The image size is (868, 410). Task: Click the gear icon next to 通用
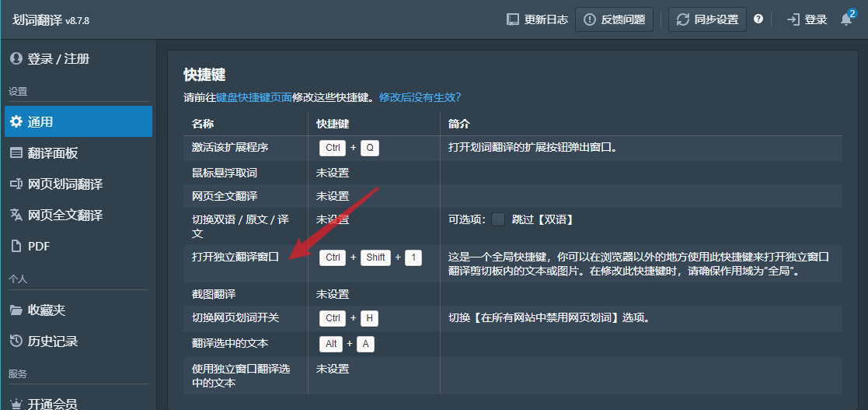click(16, 121)
